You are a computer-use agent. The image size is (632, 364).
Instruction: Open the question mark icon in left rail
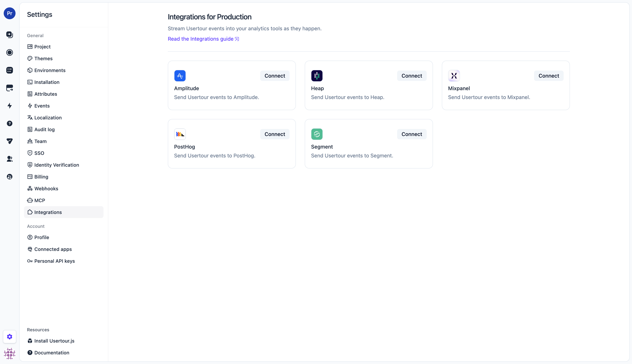click(x=9, y=123)
